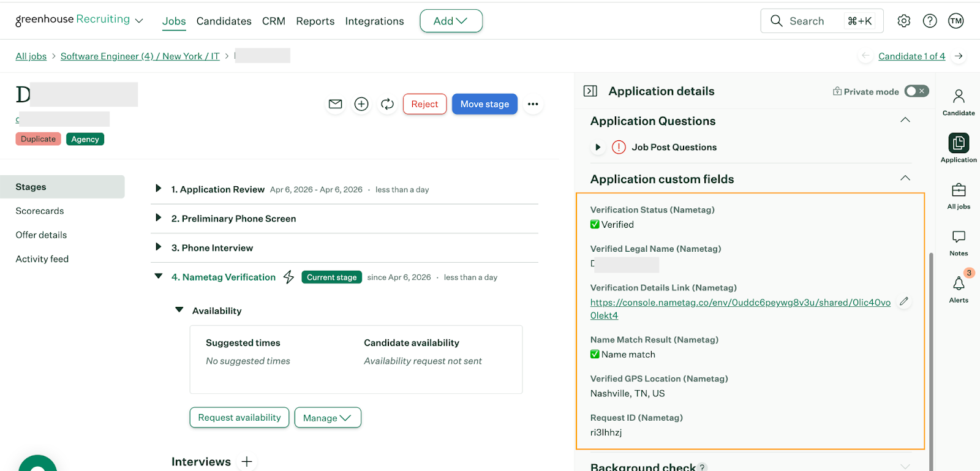Toggle Private mode switch
The width and height of the screenshot is (980, 471).
pyautogui.click(x=916, y=91)
